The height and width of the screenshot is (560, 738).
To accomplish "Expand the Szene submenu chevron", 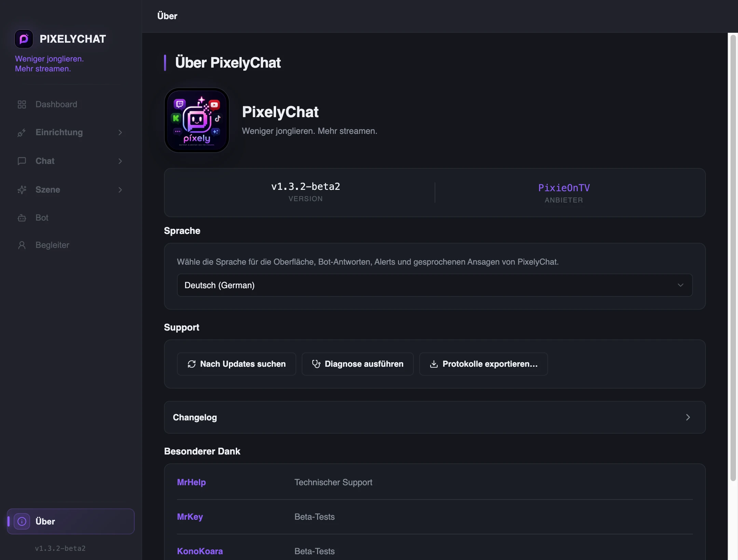I will 120,190.
